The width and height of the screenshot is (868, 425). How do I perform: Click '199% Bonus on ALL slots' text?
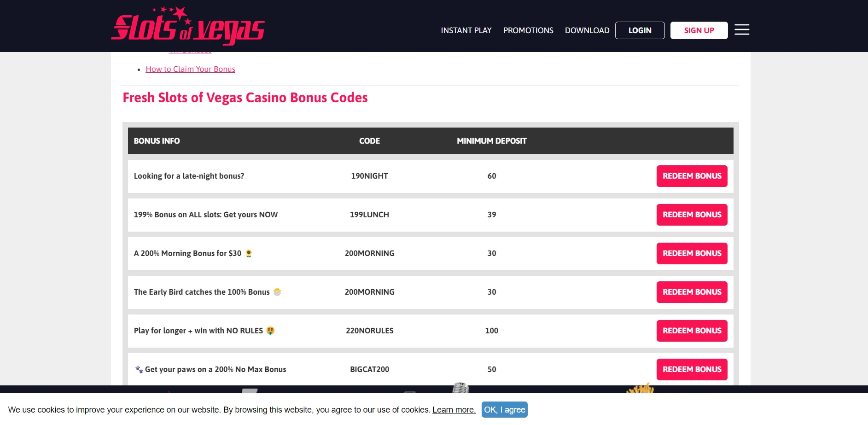coord(205,215)
